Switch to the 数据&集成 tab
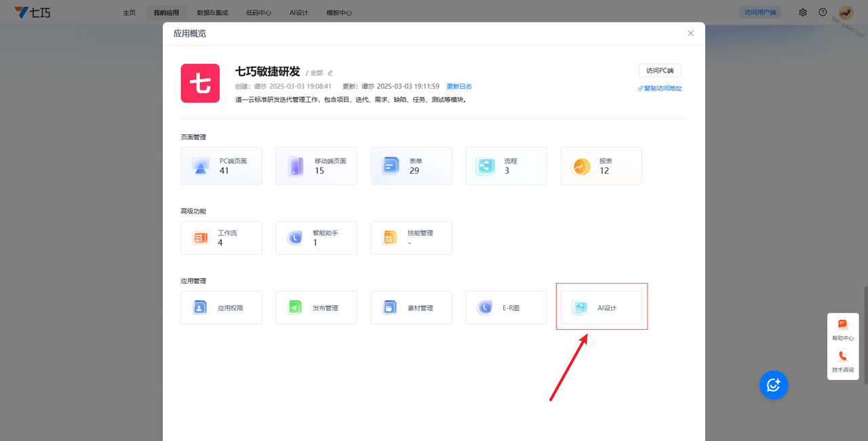 [212, 13]
